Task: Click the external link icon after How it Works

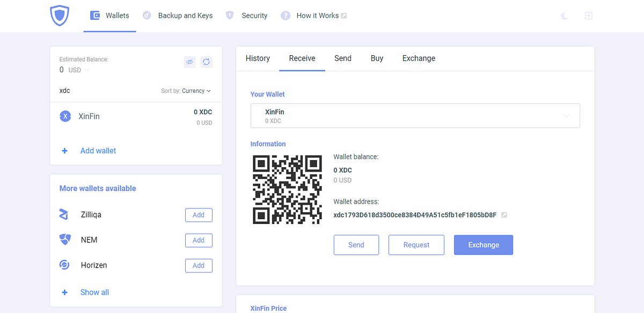Action: pyautogui.click(x=344, y=16)
